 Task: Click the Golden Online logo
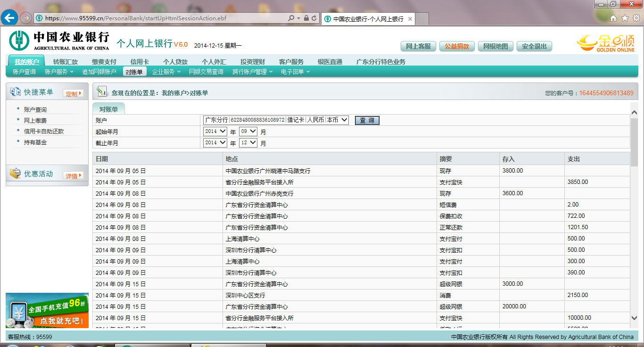pyautogui.click(x=606, y=43)
